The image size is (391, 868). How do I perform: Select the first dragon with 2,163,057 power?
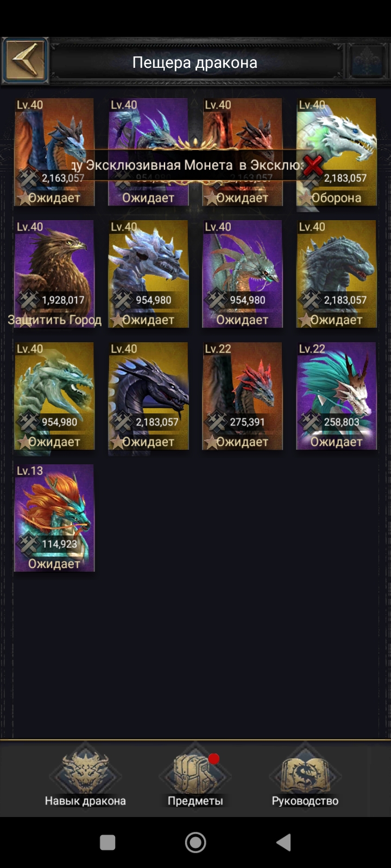(54, 152)
